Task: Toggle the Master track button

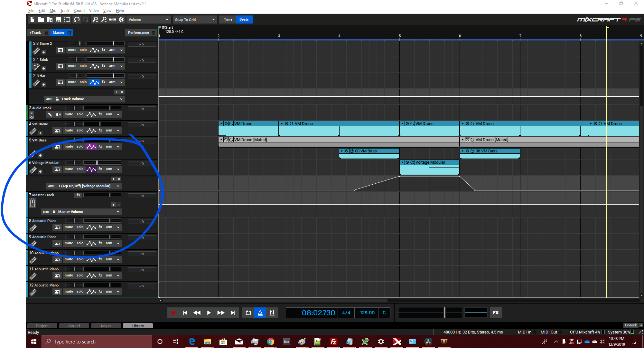Action: coord(61,33)
